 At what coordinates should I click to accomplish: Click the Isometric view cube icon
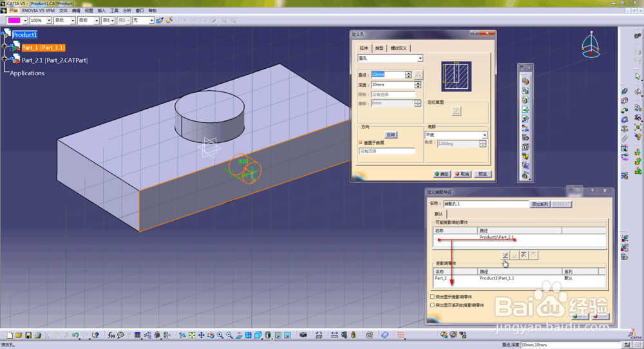258,335
